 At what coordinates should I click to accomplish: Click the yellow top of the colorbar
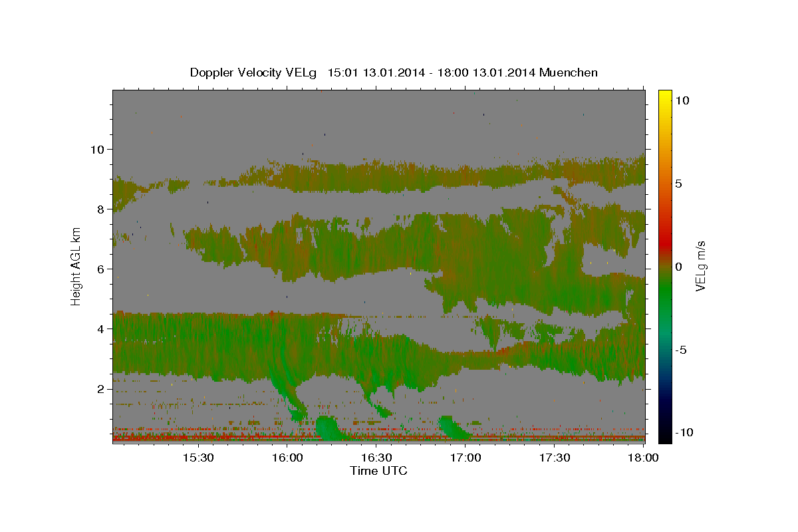pos(665,96)
